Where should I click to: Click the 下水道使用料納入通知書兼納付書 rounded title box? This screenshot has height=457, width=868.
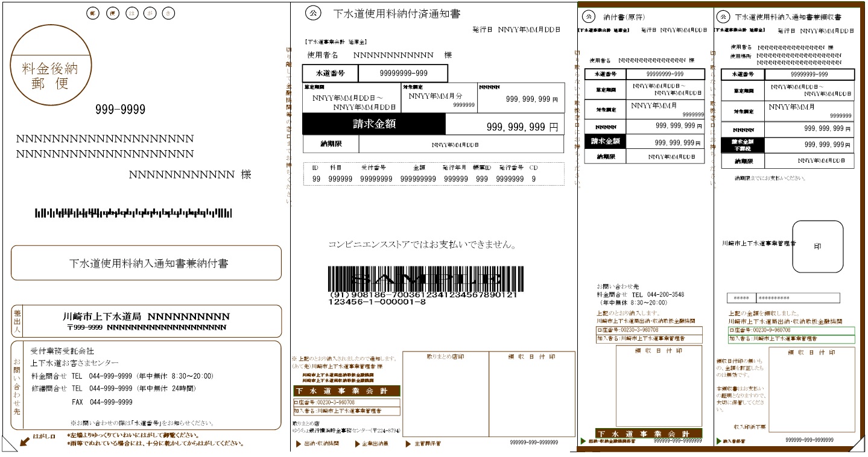[x=146, y=263]
